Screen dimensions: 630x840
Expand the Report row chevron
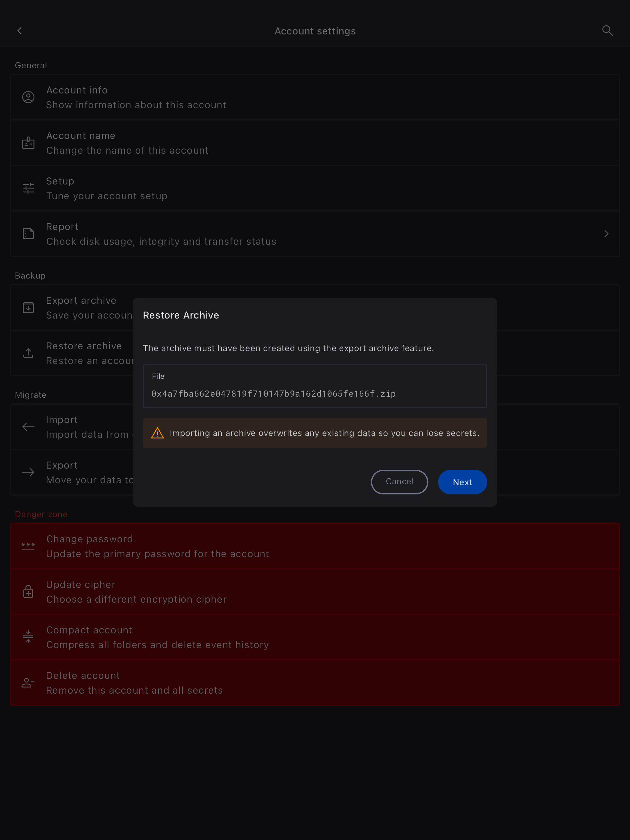pos(606,234)
